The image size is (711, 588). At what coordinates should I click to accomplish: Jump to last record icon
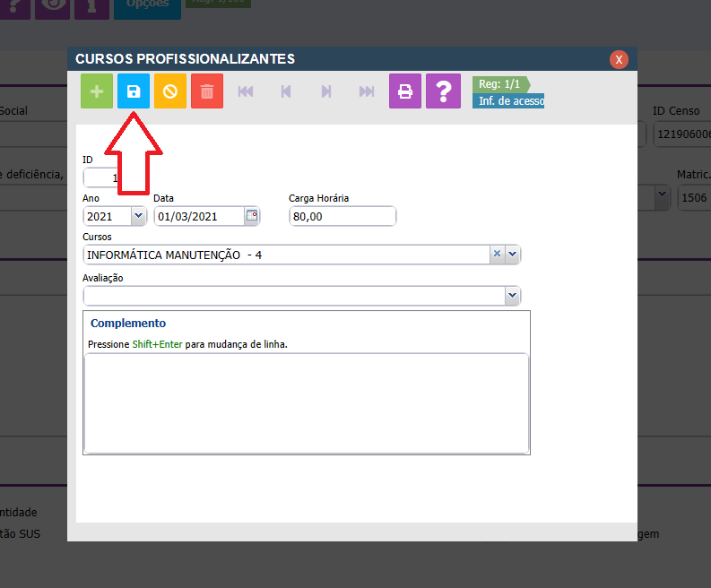point(366,91)
